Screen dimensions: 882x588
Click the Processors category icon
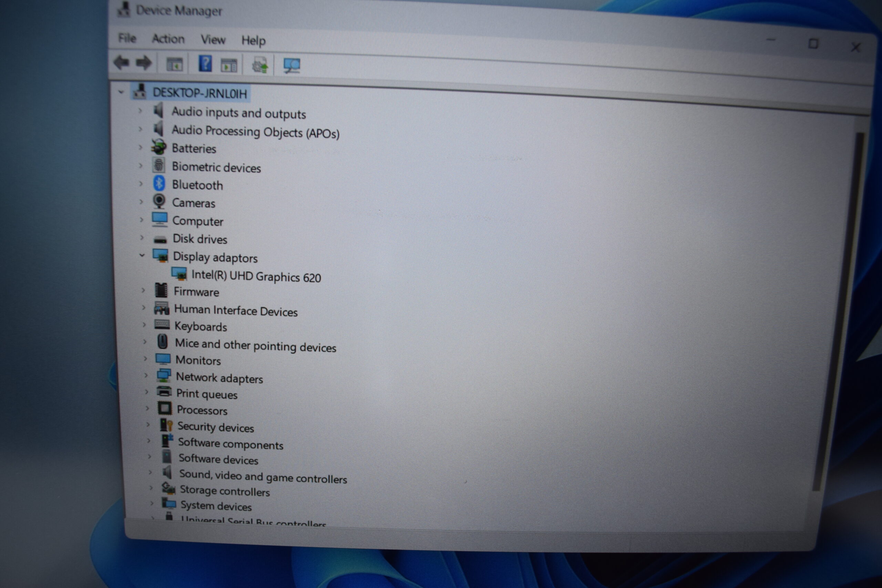pos(165,408)
